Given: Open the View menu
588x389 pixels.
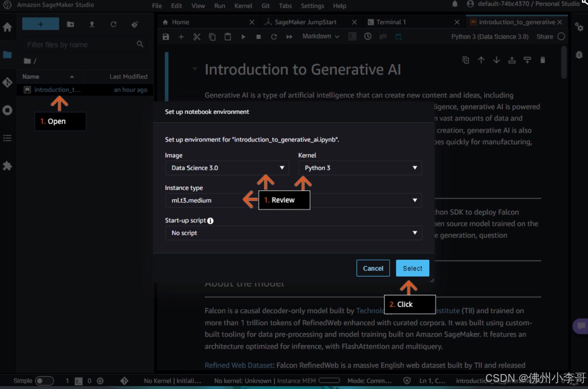Looking at the screenshot, I should (x=198, y=6).
